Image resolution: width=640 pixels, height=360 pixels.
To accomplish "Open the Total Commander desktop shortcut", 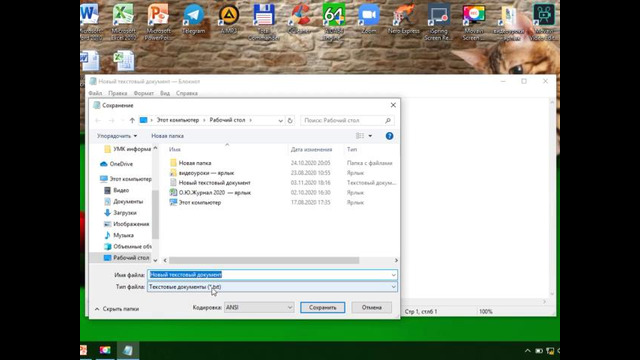I will pos(264,21).
